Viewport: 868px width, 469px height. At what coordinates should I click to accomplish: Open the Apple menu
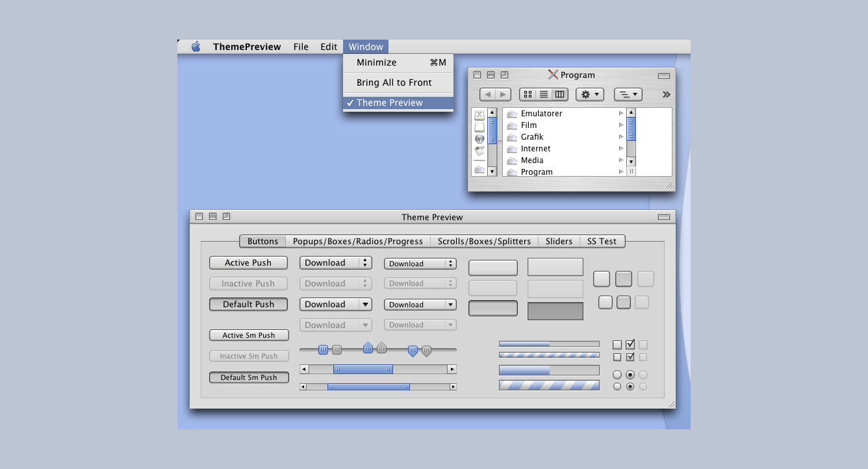(196, 47)
